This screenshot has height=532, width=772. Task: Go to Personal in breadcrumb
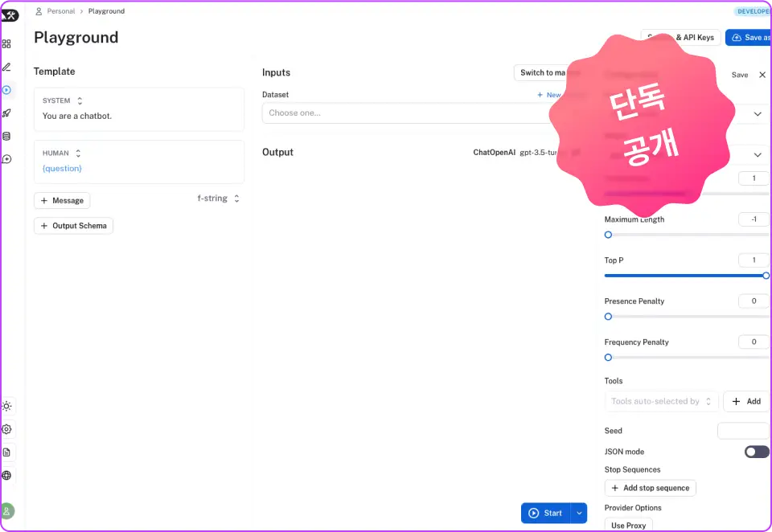pos(60,10)
